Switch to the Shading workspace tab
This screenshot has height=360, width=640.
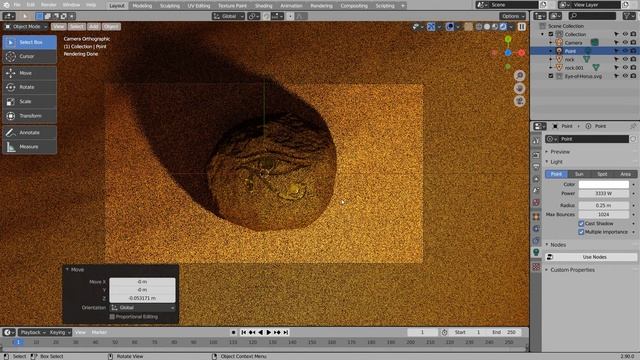tap(263, 6)
